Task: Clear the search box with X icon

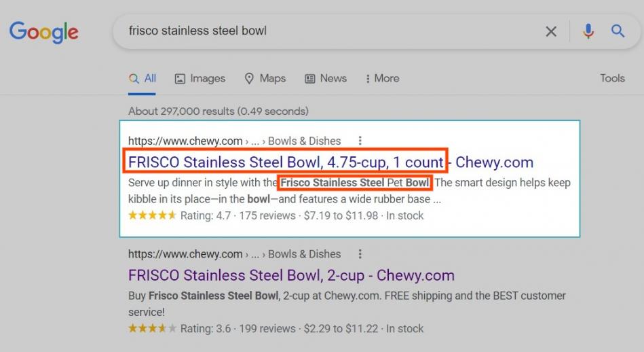Action: tap(551, 31)
